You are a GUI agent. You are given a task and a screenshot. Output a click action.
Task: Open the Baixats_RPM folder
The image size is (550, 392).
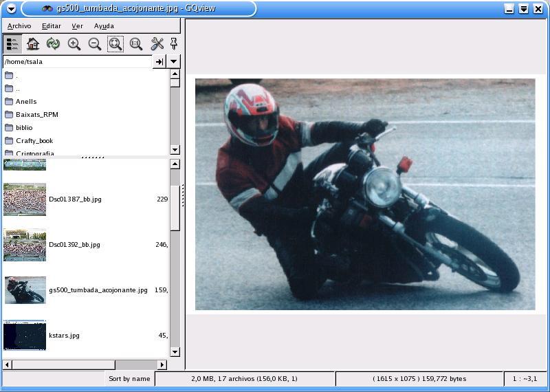37,114
